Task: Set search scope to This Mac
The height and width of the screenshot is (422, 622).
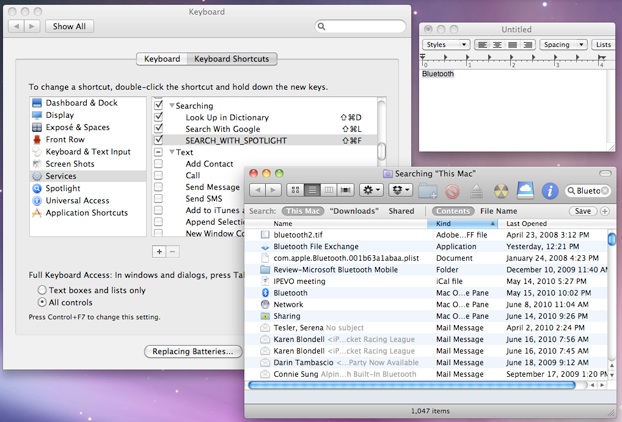Action: [x=303, y=211]
